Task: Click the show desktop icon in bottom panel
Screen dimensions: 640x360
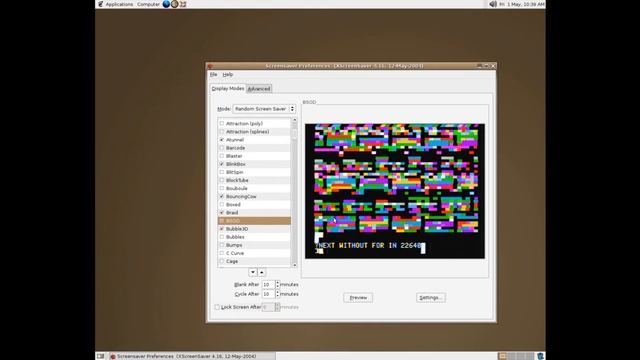Action: [100, 356]
